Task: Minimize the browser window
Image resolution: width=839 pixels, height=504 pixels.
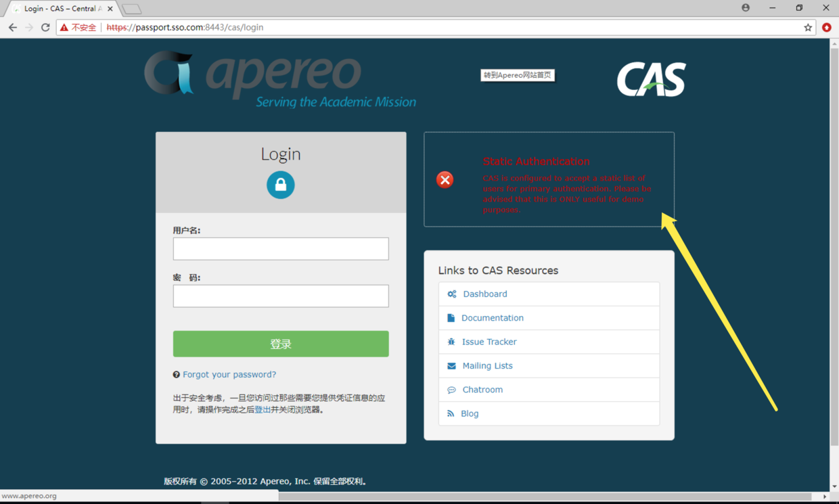Action: coord(772,8)
